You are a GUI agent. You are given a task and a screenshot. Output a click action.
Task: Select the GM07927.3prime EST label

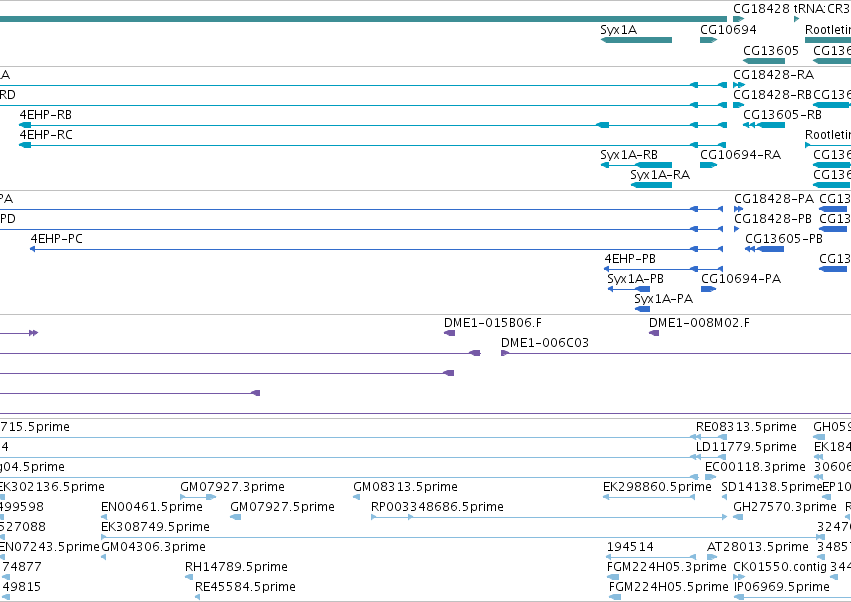pyautogui.click(x=232, y=487)
